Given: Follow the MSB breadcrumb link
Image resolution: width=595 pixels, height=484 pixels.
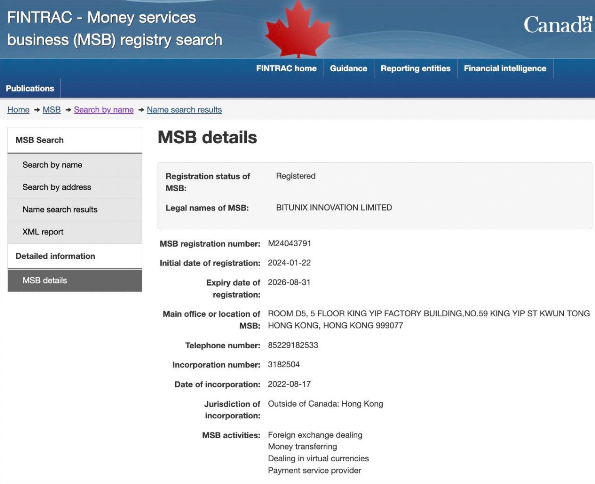Looking at the screenshot, I should tap(52, 110).
